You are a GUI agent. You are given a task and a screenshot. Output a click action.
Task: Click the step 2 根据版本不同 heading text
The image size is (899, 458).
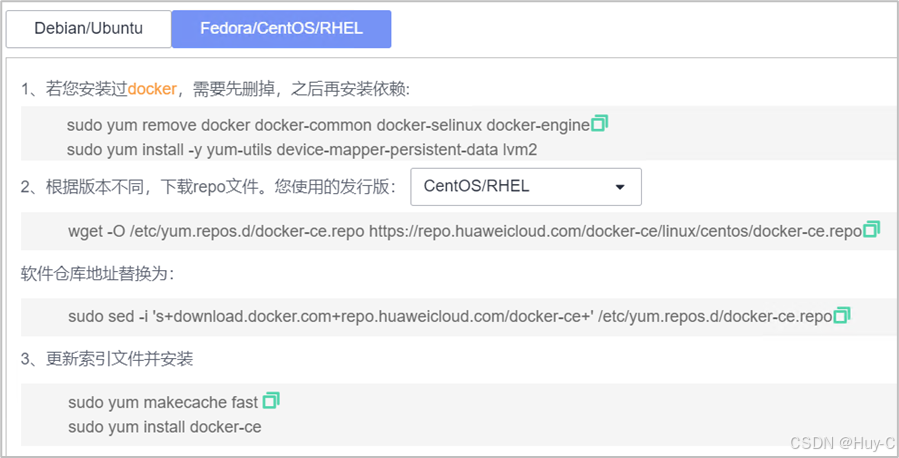tap(209, 187)
